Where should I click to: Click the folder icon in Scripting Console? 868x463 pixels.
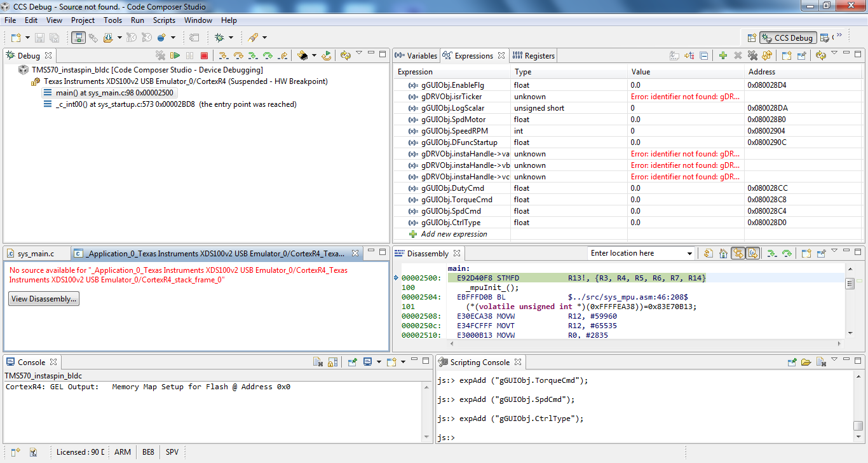coord(806,363)
